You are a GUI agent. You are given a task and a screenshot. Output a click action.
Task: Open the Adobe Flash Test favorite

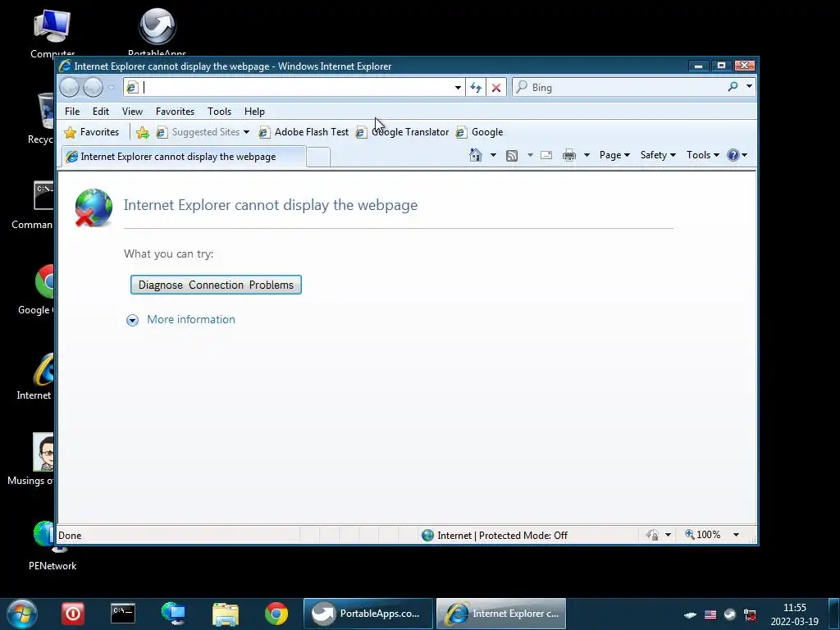(304, 132)
